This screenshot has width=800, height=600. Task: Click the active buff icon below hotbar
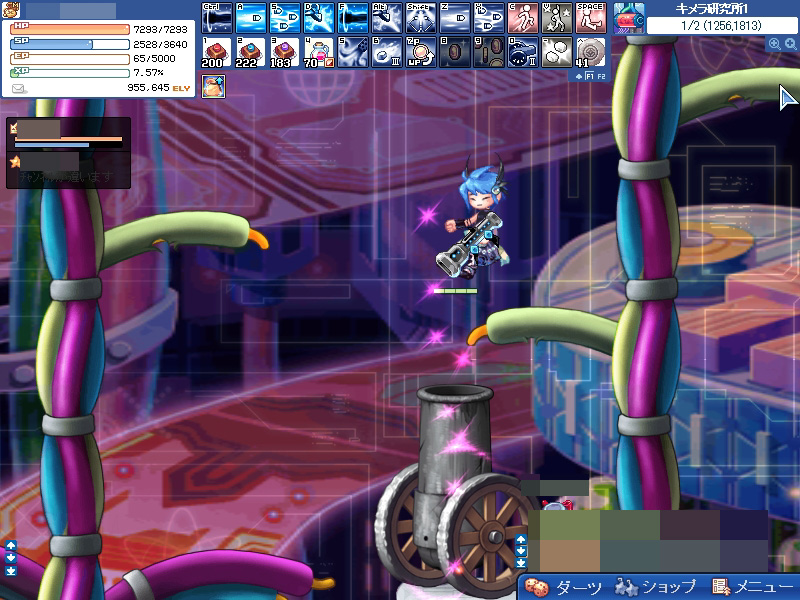213,86
